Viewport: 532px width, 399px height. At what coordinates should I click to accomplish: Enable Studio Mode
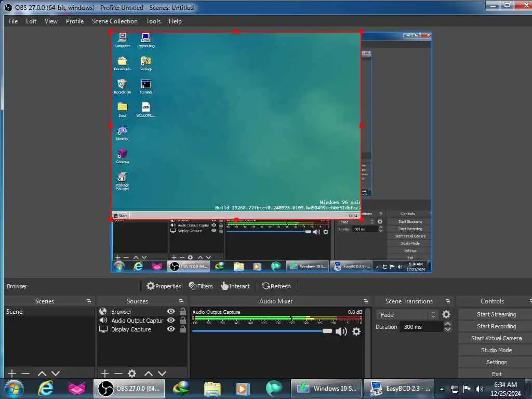click(496, 350)
